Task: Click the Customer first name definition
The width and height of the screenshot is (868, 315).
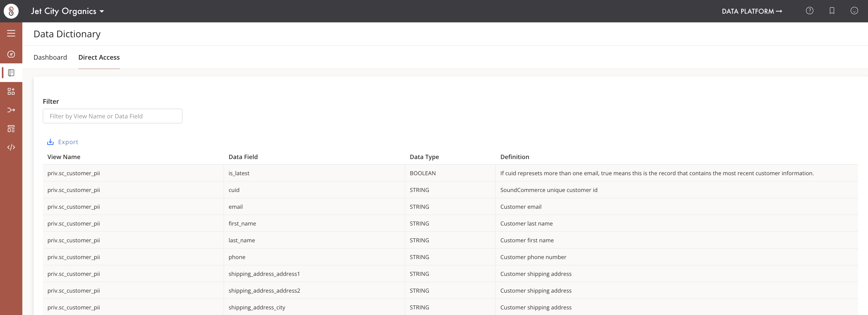Action: coord(527,240)
